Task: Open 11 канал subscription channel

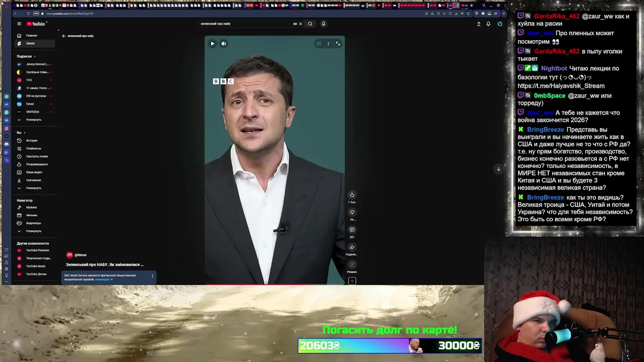Action: (x=34, y=88)
